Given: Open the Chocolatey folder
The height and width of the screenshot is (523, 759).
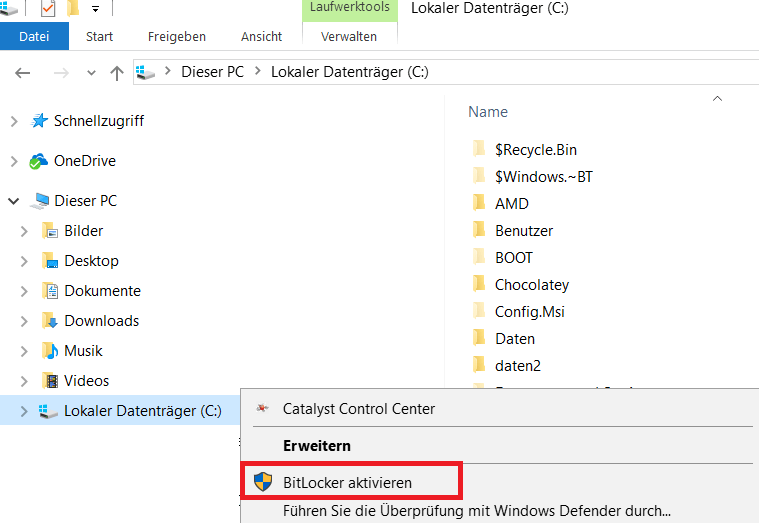Looking at the screenshot, I should pos(533,285).
